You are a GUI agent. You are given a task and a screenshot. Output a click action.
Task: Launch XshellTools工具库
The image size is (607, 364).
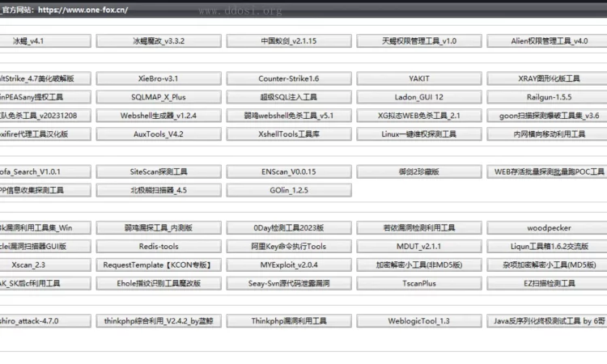[289, 134]
